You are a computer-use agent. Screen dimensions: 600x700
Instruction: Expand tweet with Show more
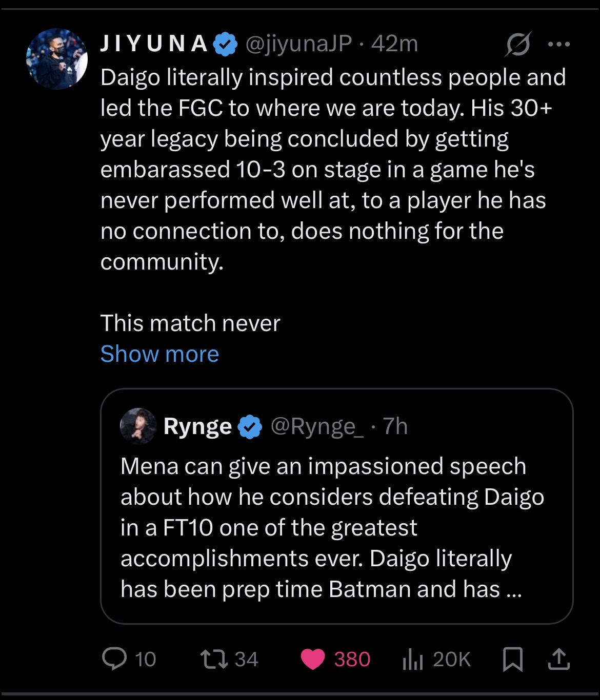[159, 354]
